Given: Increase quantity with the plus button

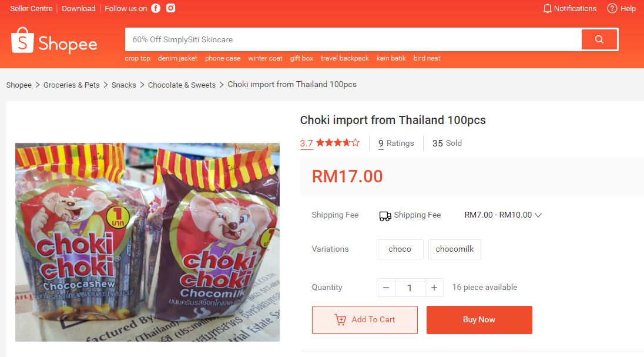Looking at the screenshot, I should pos(434,288).
